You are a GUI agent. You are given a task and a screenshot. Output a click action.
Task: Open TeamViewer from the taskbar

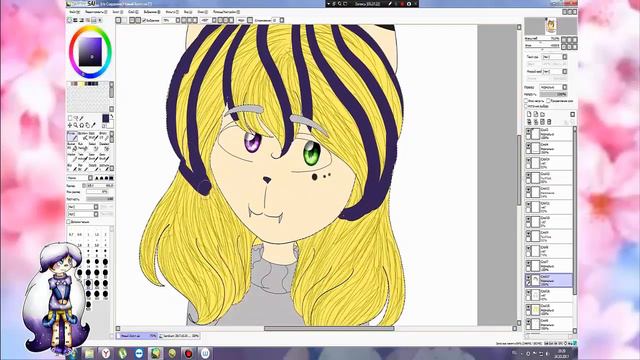pyautogui.click(x=139, y=353)
